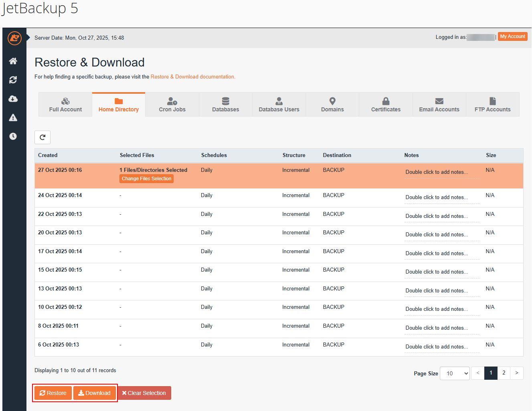Click the sidebar restore sync arrows icon
Viewport: 532px width, 411px height.
coord(13,80)
